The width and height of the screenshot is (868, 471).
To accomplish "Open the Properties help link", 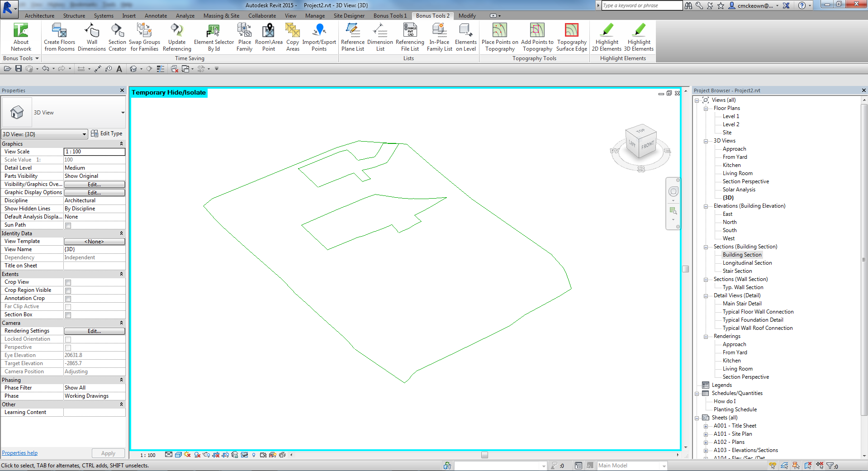I will [20, 453].
